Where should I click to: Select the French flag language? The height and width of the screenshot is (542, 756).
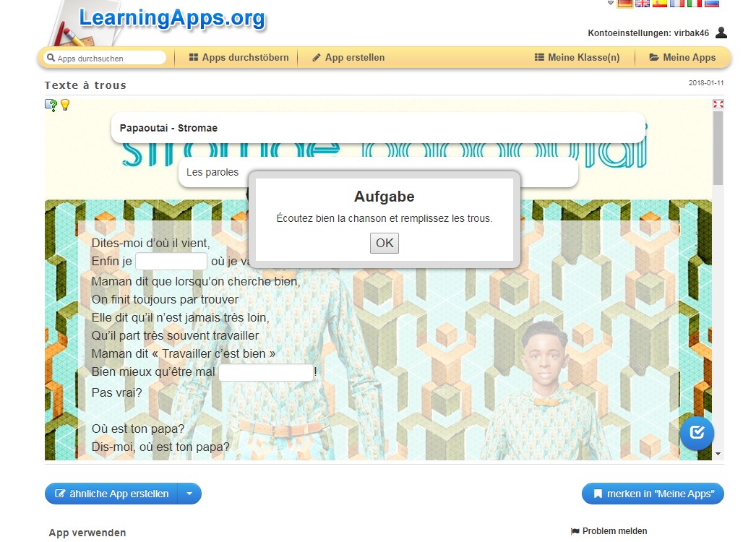coord(677,3)
